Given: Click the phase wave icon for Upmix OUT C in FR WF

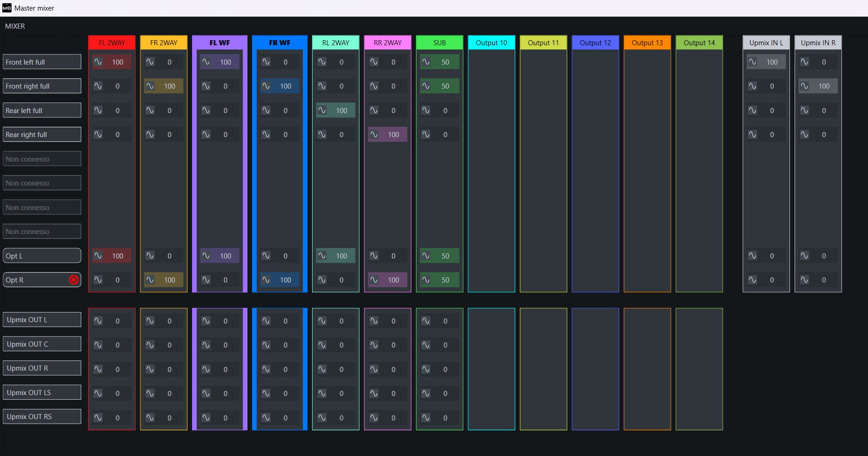Looking at the screenshot, I should pyautogui.click(x=266, y=345).
